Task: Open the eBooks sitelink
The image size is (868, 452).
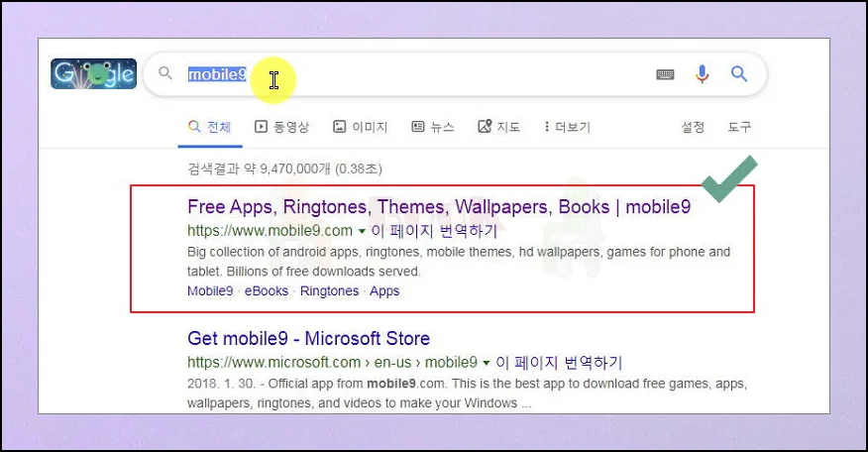Action: pos(267,290)
